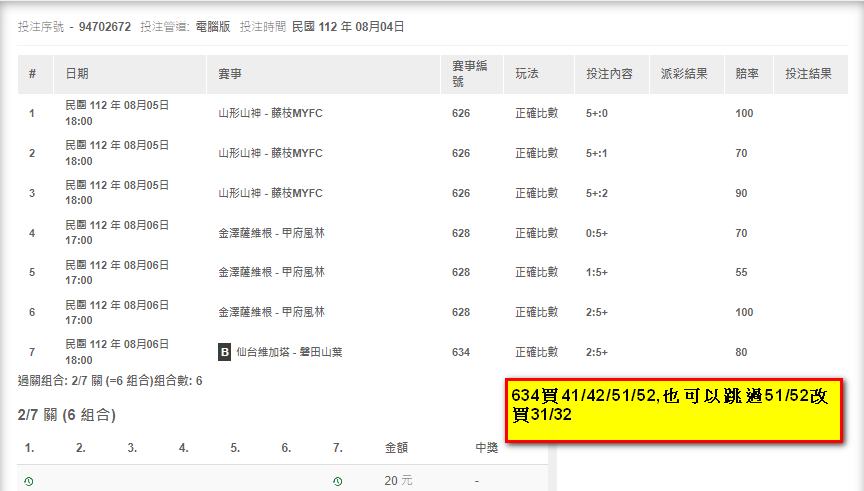The image size is (864, 491).
Task: Click bet content 5+:0
Action: click(597, 114)
